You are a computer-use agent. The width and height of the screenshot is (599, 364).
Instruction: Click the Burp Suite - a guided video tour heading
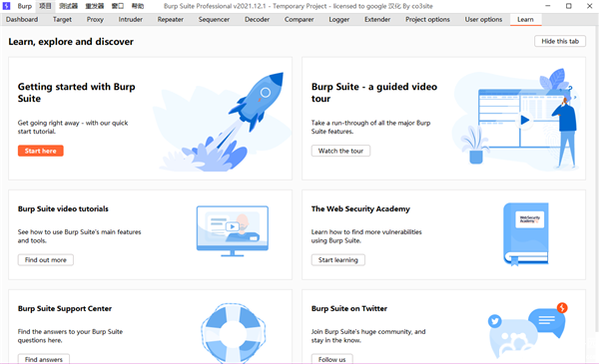[374, 93]
